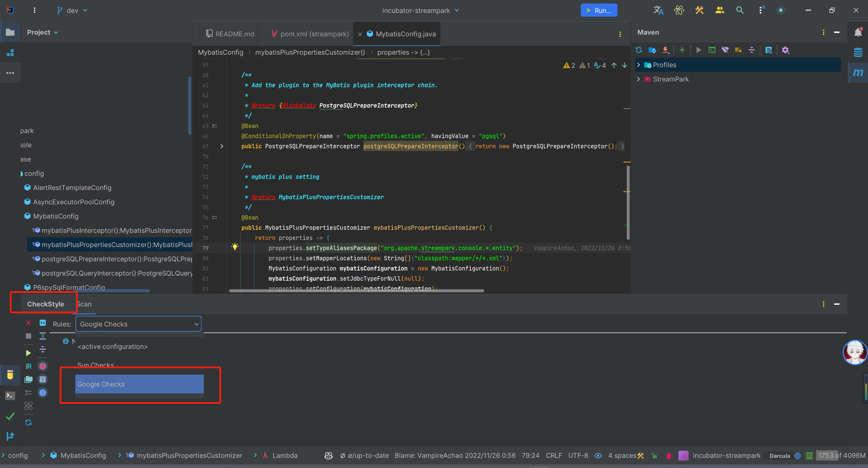Open the Maven settings gear
The height and width of the screenshot is (468, 868).
785,50
